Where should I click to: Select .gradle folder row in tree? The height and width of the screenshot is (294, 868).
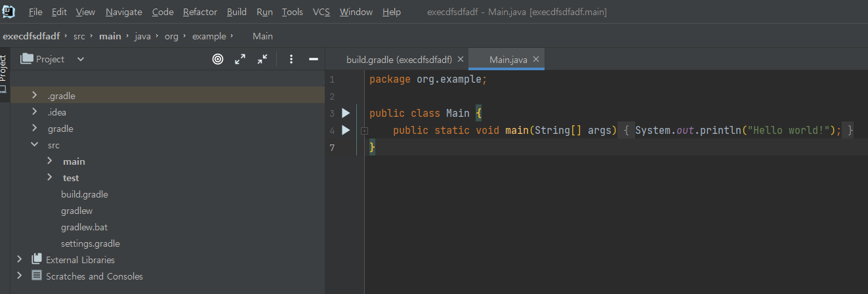point(167,96)
